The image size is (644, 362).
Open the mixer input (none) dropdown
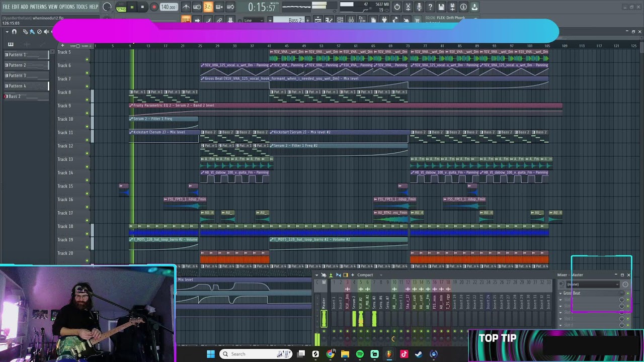tap(593, 285)
